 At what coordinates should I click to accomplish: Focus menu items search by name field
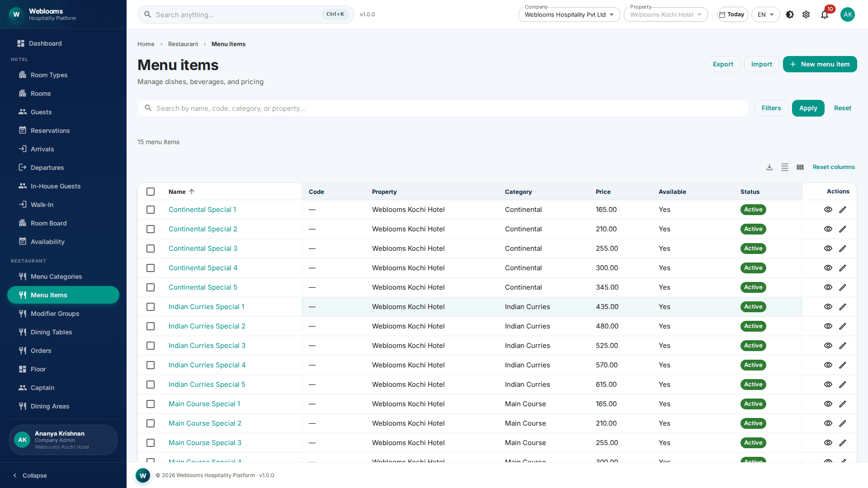coord(443,108)
